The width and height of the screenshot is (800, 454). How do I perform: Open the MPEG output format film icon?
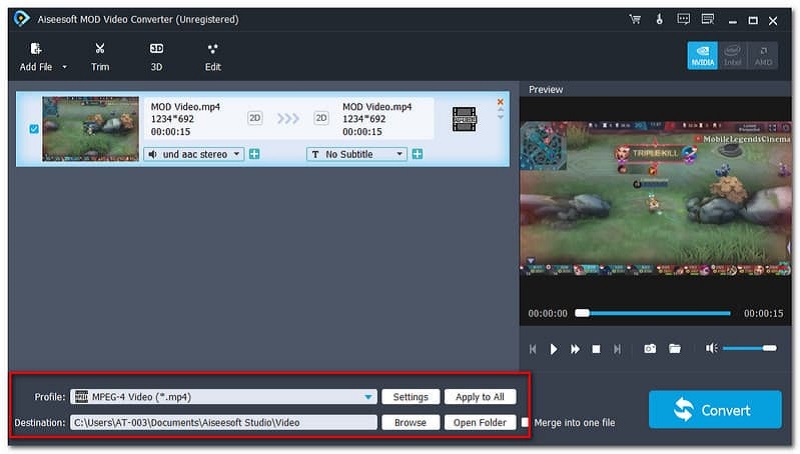[x=464, y=119]
